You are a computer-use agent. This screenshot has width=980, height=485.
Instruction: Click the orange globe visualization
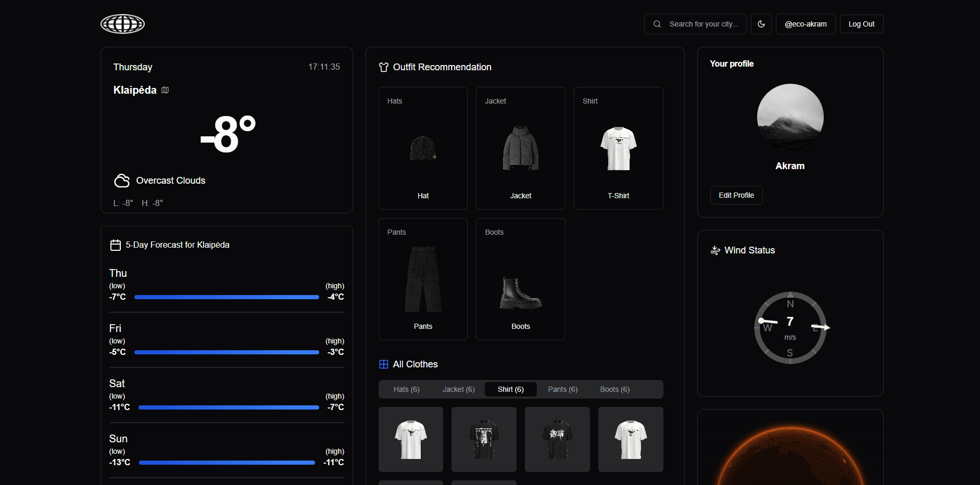[790, 456]
